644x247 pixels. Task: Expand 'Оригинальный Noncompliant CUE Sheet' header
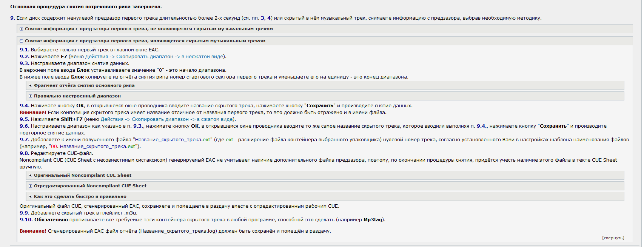click(325, 175)
